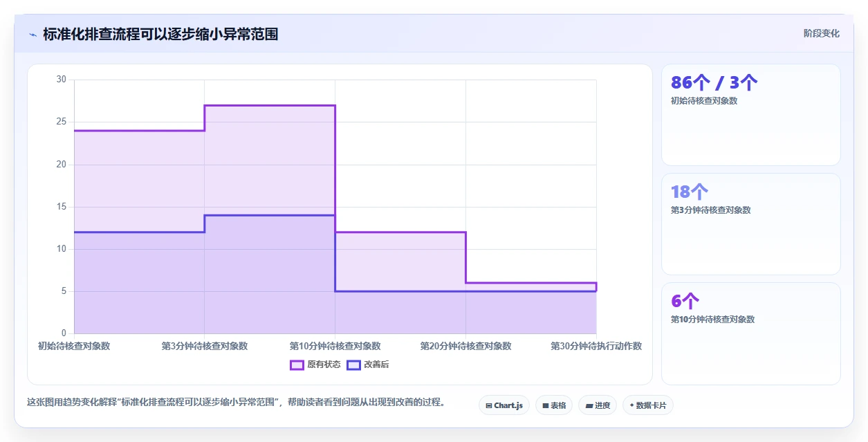Click the chart description sentence below the chart
Image resolution: width=868 pixels, height=442 pixels.
tap(236, 402)
